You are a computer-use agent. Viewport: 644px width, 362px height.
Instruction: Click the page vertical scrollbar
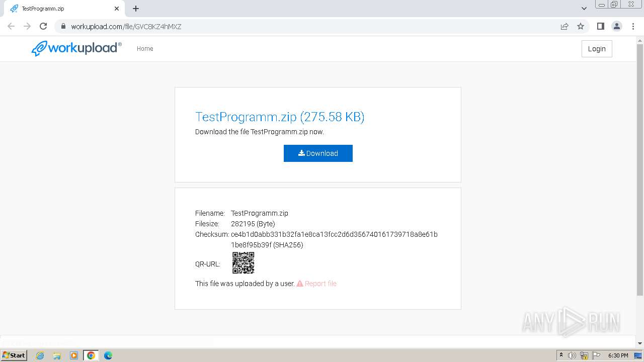pos(640,171)
